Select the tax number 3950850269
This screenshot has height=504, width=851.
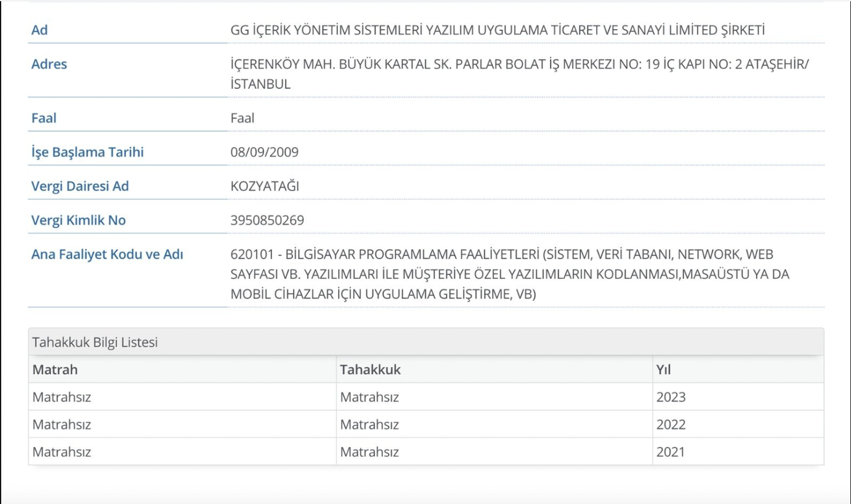pos(267,220)
